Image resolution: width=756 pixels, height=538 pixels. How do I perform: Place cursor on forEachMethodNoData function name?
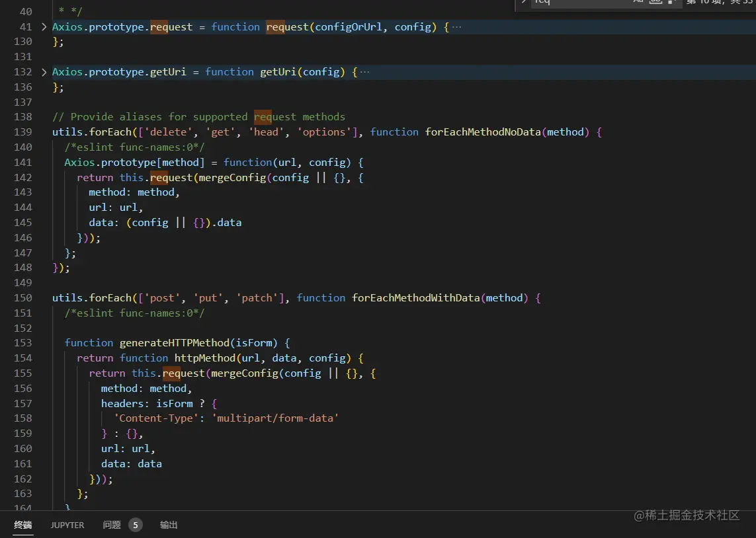coord(483,132)
